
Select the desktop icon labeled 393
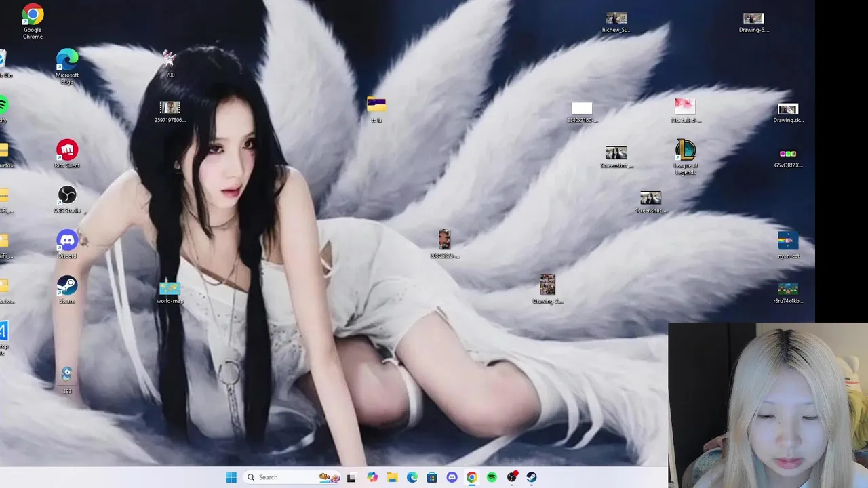pos(66,380)
